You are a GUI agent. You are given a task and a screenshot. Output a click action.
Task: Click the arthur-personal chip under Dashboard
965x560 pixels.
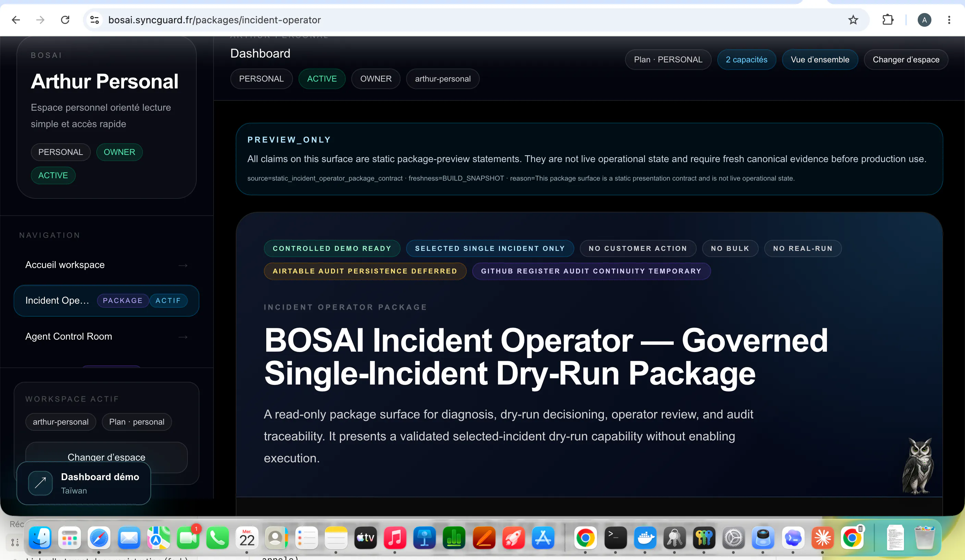[x=442, y=79]
